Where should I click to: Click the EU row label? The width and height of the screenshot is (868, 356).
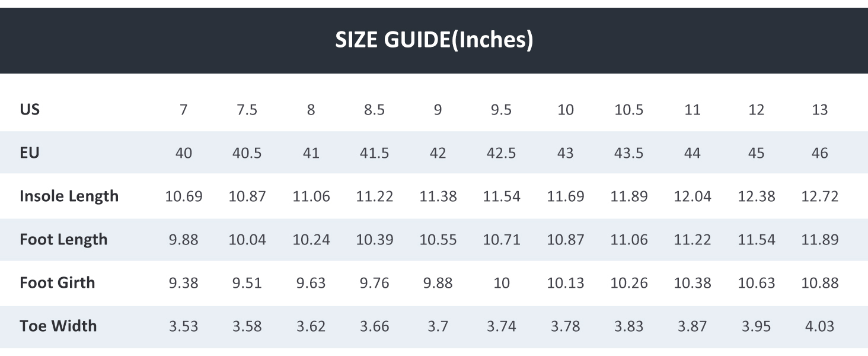(x=30, y=153)
